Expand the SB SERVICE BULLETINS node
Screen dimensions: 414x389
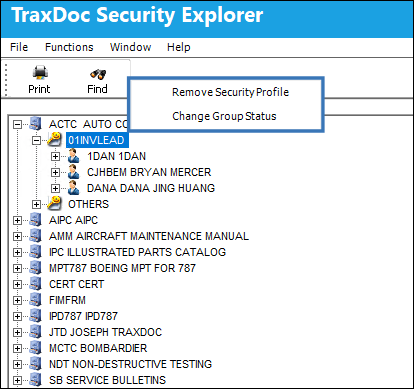point(17,380)
